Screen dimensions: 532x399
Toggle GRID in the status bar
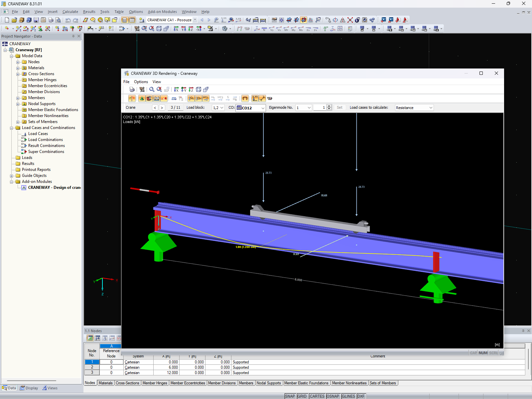tap(302, 396)
